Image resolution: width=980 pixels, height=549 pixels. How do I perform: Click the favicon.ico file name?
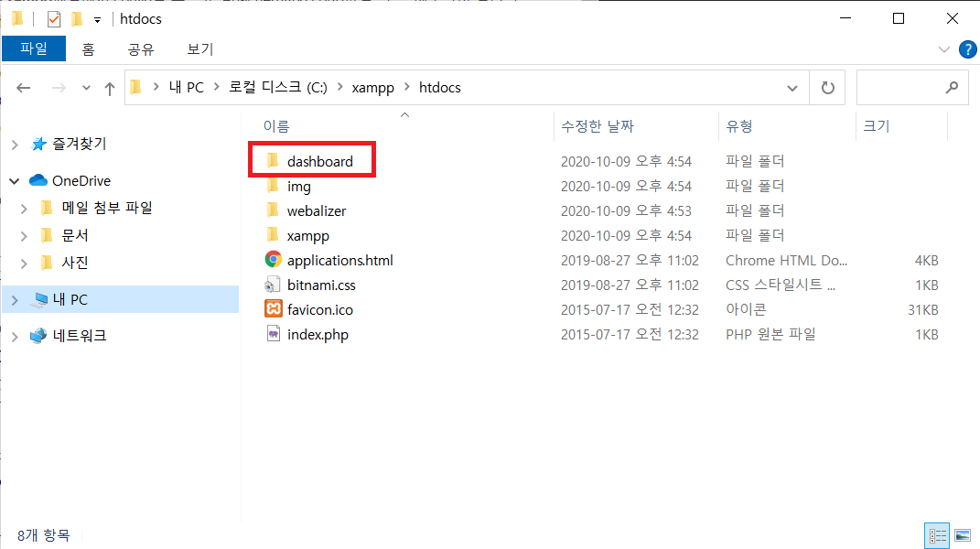(320, 309)
